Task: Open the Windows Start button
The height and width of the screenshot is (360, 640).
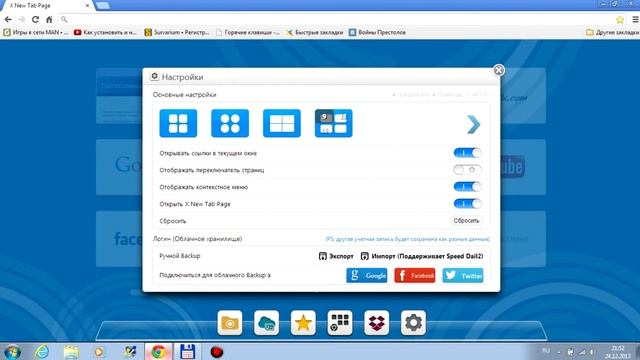Action: coord(12,352)
